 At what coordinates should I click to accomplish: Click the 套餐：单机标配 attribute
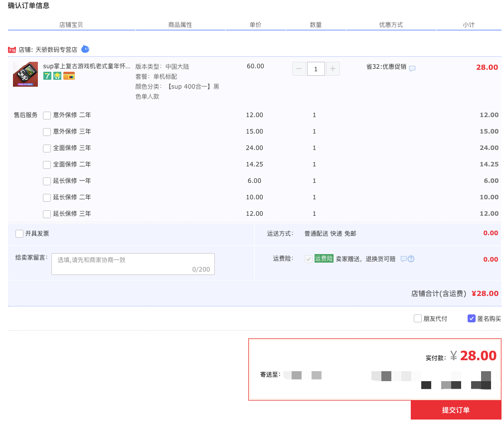tap(156, 76)
